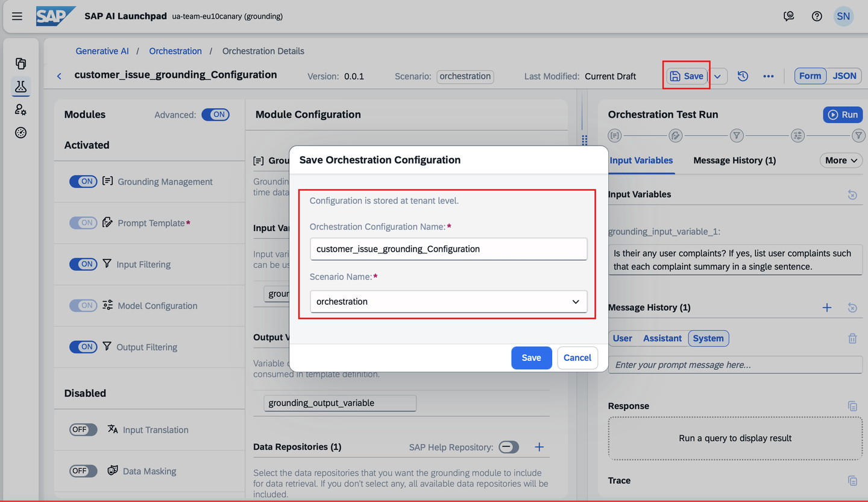Click the model configuration step in test run progress
The image size is (868, 502).
coord(797,136)
